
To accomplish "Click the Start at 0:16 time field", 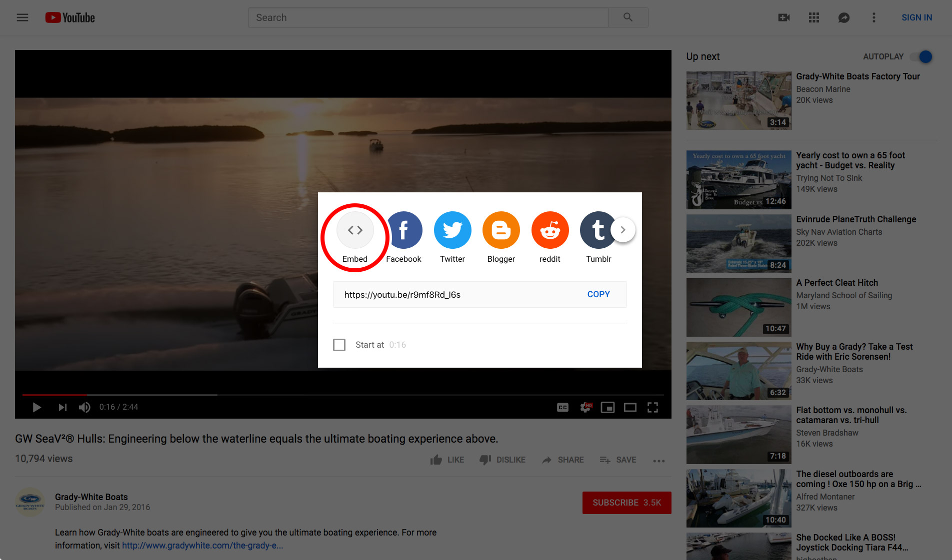I will (x=397, y=345).
